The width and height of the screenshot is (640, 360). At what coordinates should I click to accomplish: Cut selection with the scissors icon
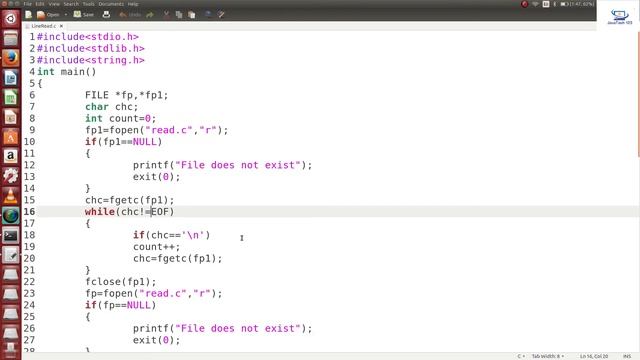coord(166,15)
